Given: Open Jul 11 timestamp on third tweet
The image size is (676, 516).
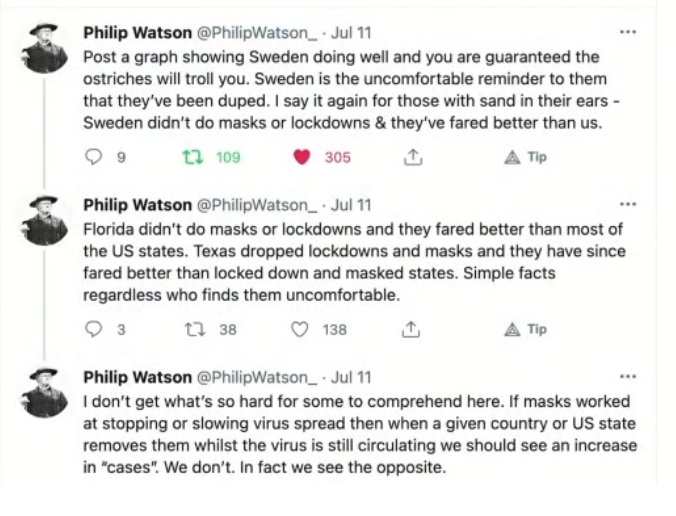Looking at the screenshot, I should point(350,377).
